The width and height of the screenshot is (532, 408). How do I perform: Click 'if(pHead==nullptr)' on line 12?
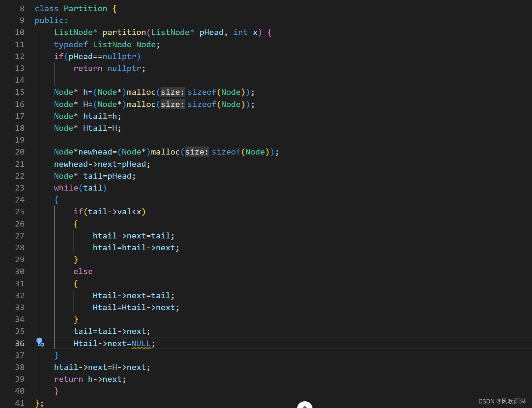97,56
